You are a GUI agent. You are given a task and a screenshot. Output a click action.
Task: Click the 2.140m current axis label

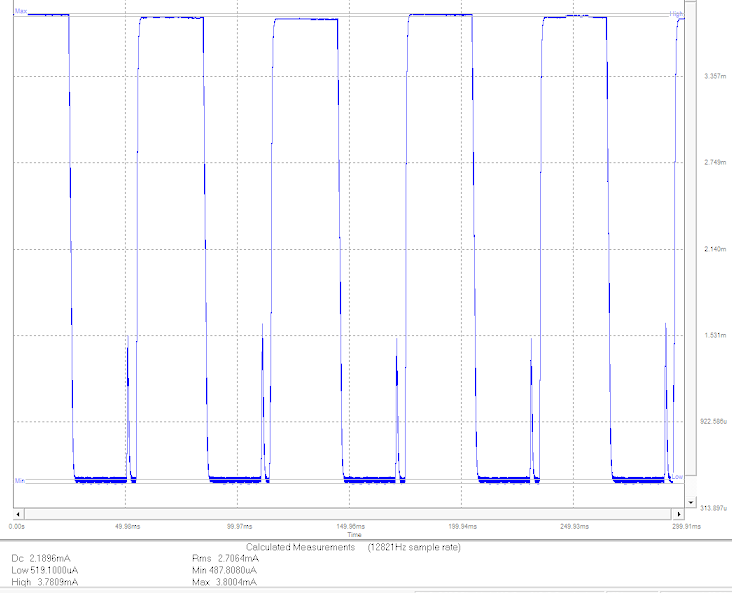click(x=715, y=249)
